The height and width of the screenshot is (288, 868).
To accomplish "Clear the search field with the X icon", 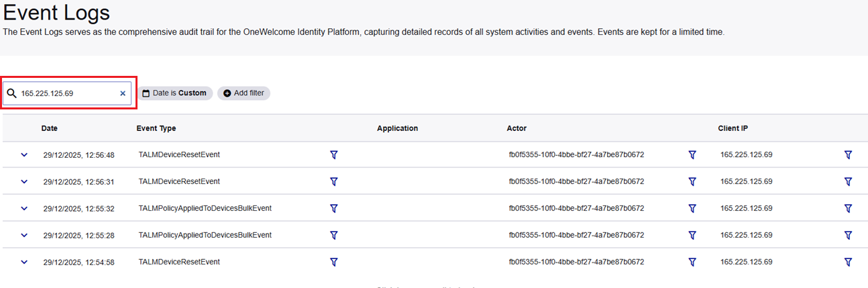I will pos(123,93).
